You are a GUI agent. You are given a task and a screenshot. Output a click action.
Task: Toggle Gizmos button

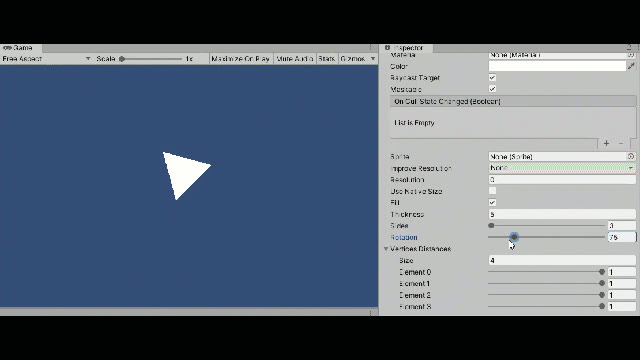pyautogui.click(x=353, y=59)
